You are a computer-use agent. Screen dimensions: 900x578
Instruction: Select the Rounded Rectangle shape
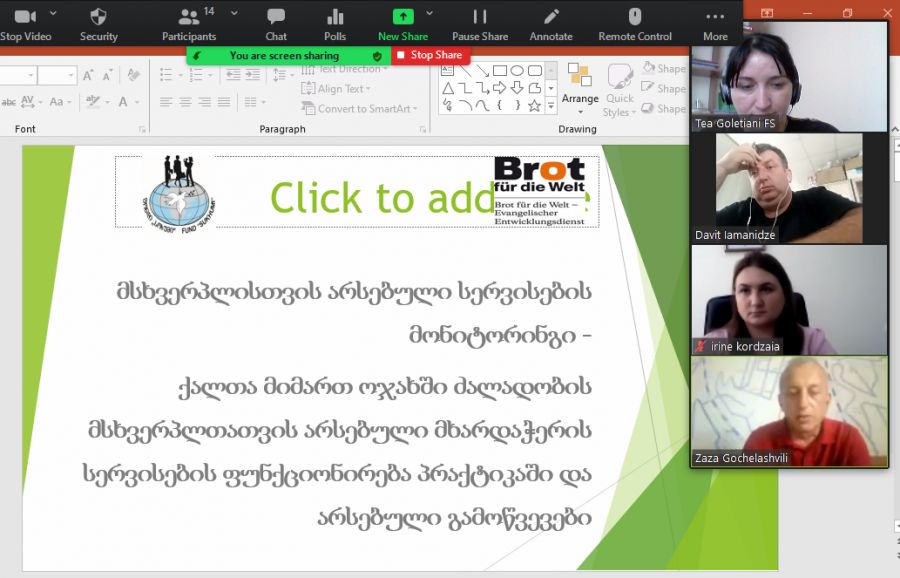[535, 71]
